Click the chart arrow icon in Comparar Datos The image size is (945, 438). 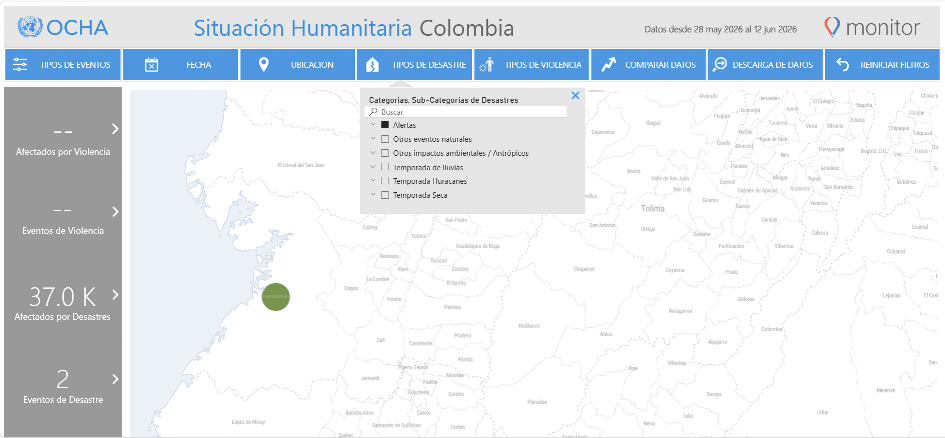tap(609, 64)
